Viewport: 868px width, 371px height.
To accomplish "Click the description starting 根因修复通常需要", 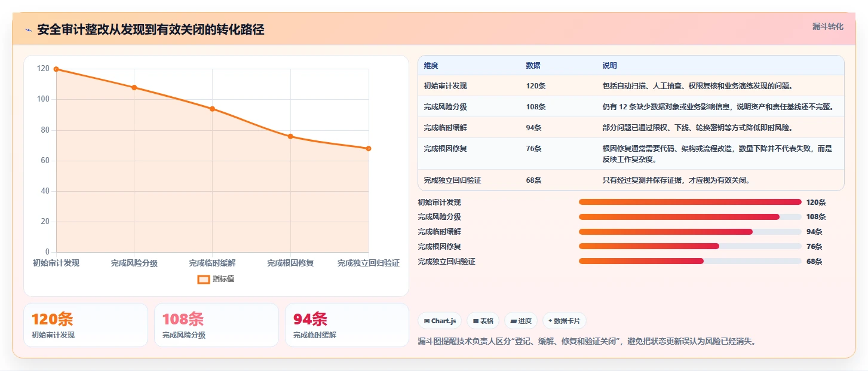I will pyautogui.click(x=717, y=154).
